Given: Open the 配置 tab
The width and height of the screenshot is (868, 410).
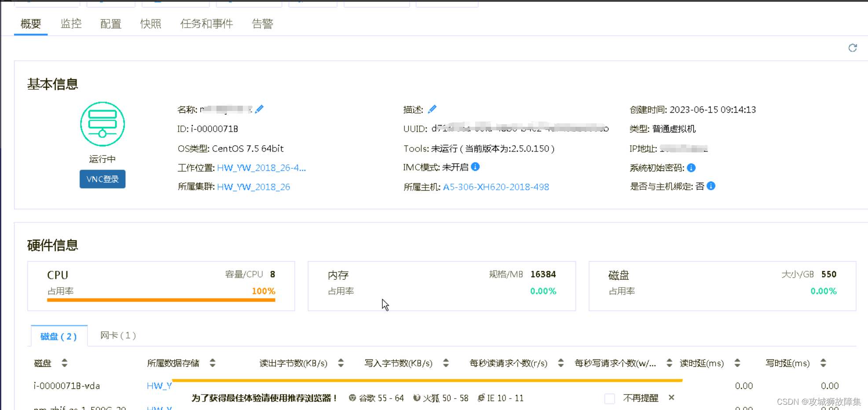Looking at the screenshot, I should 111,24.
